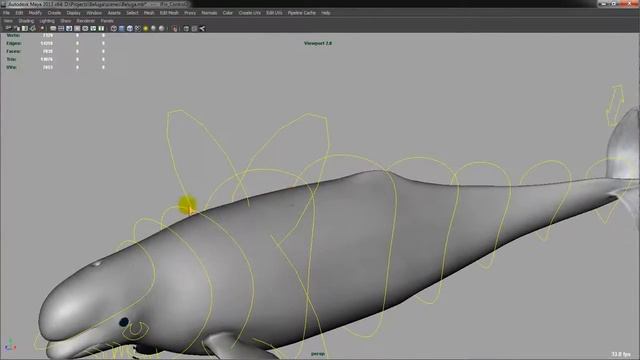Switch to Wireframe display icon
This screenshot has width=640, height=360.
click(113, 29)
